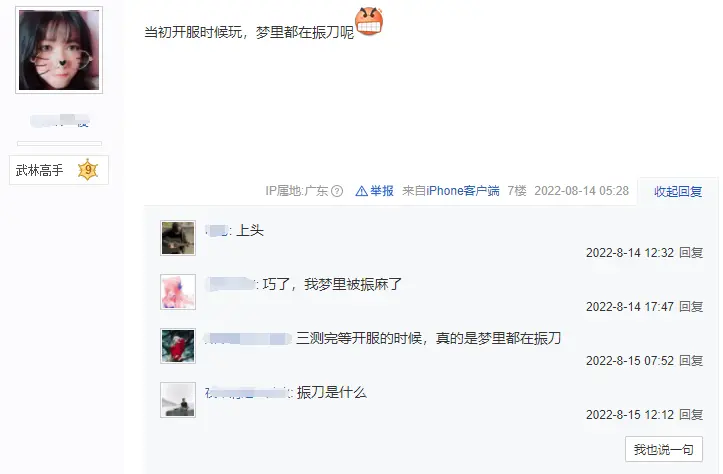
Task: Reply to the 上头 comment
Action: 691,253
